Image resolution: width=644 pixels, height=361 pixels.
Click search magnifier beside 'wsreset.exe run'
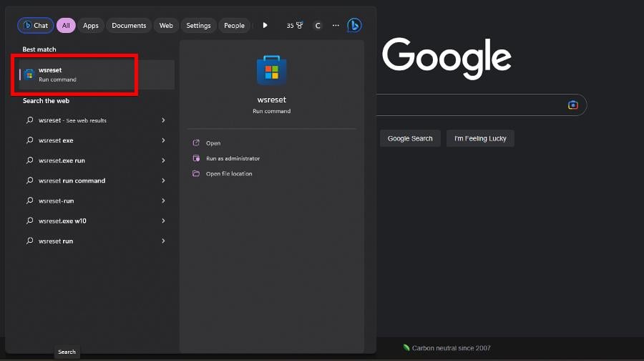pos(29,160)
